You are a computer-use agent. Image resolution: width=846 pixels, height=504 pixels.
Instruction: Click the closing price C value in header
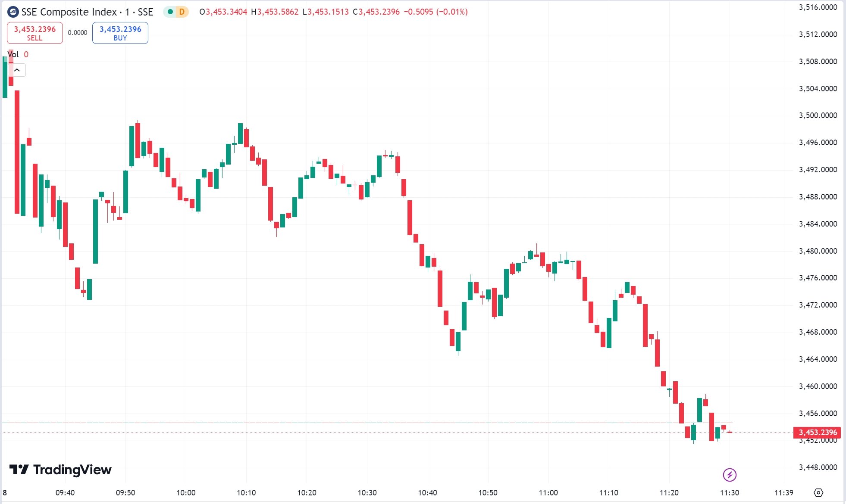point(379,12)
